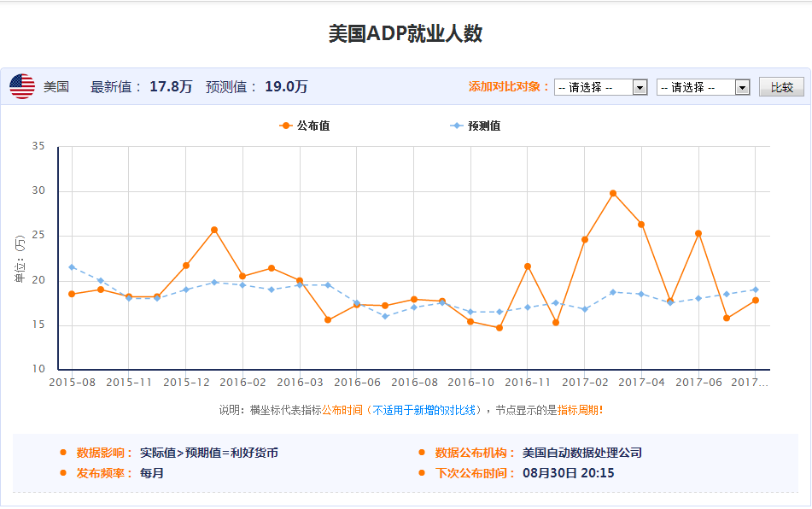812x509 pixels.
Task: Click the first blue diamond above 2015-08
Action: click(x=72, y=267)
